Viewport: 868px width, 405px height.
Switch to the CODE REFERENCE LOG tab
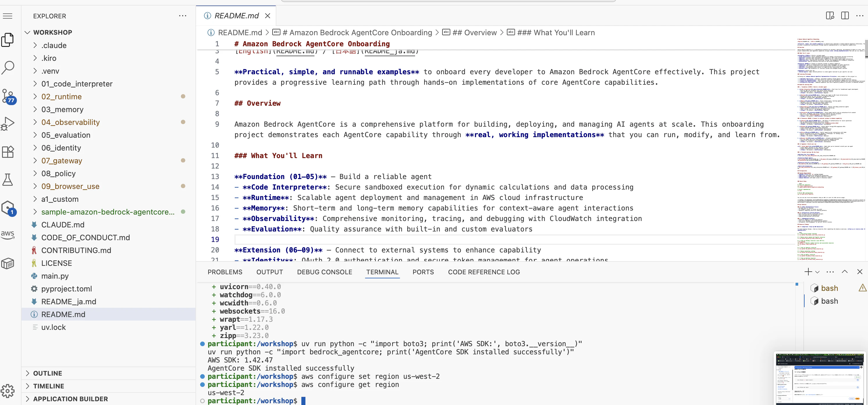pyautogui.click(x=484, y=272)
